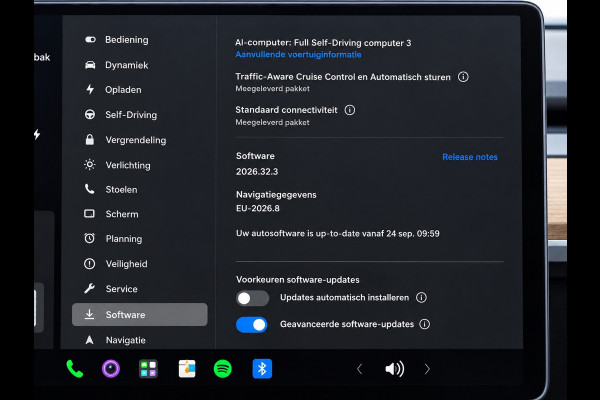Click the up-to-date status message
The width and height of the screenshot is (600, 400).
click(x=338, y=233)
